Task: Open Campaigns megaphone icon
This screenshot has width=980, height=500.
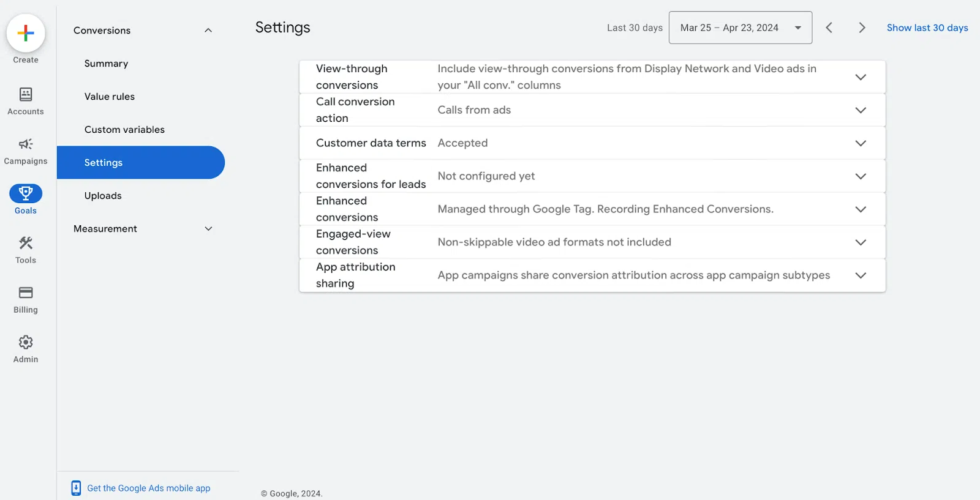Action: point(26,144)
